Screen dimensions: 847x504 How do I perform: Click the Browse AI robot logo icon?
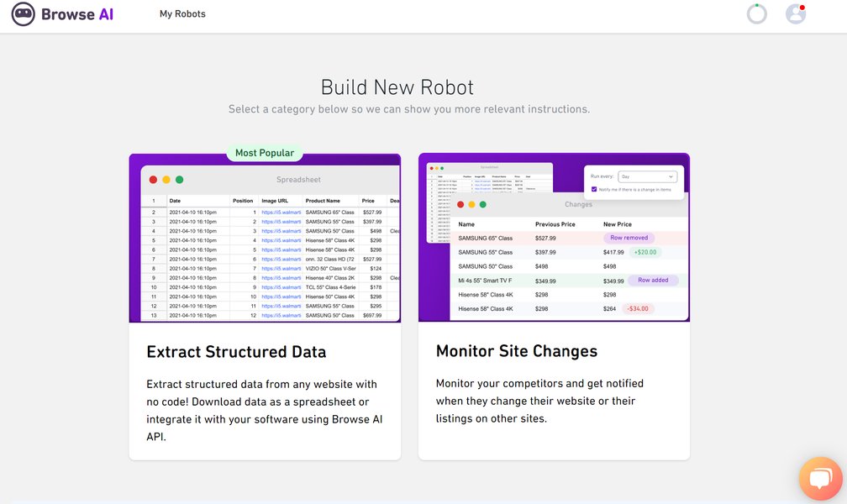click(22, 14)
